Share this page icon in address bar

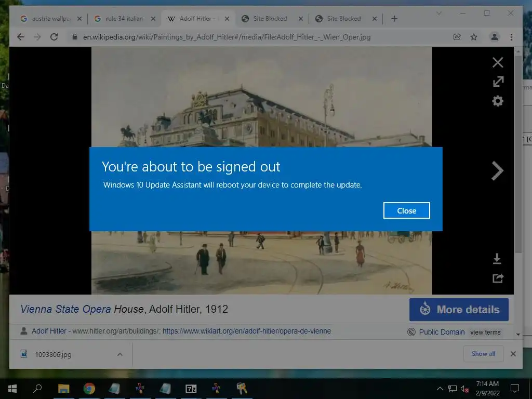pyautogui.click(x=457, y=37)
